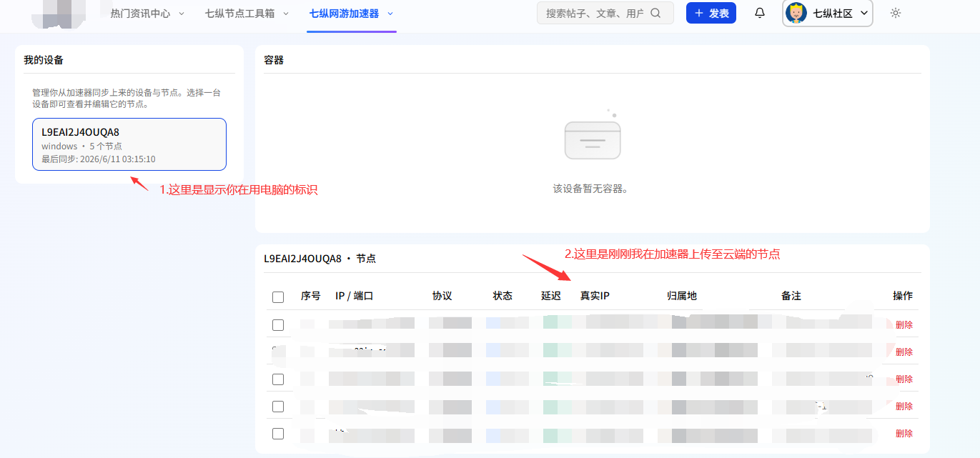Image resolution: width=980 pixels, height=458 pixels.
Task: Expand the 热门资讯中心 menu chevron
Action: [181, 14]
